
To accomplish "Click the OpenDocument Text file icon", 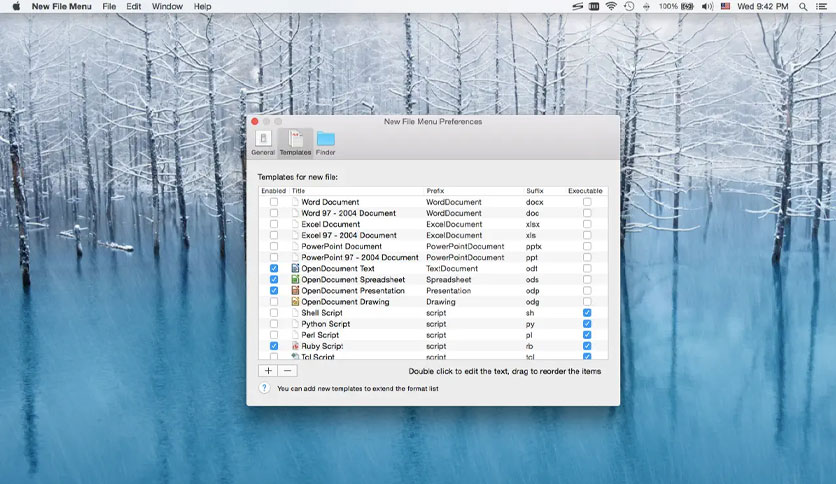I will 295,269.
